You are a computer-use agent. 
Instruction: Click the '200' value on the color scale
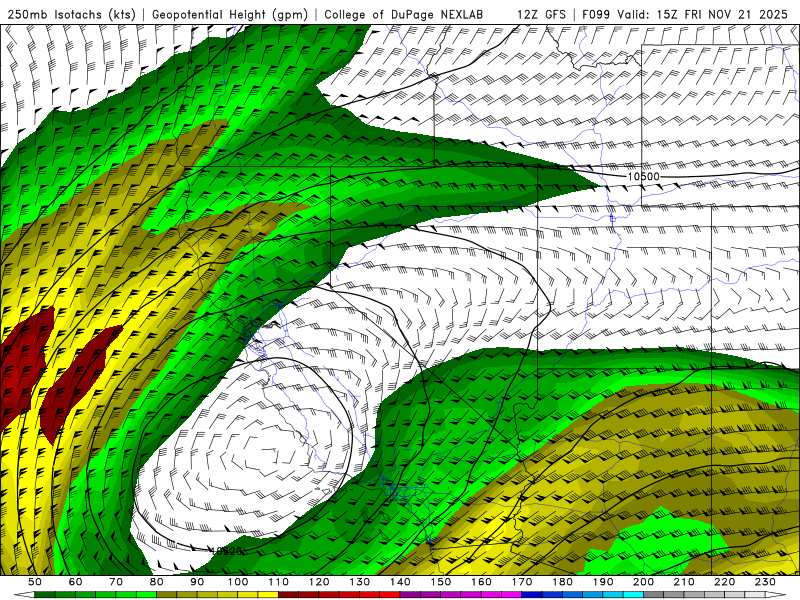[644, 582]
